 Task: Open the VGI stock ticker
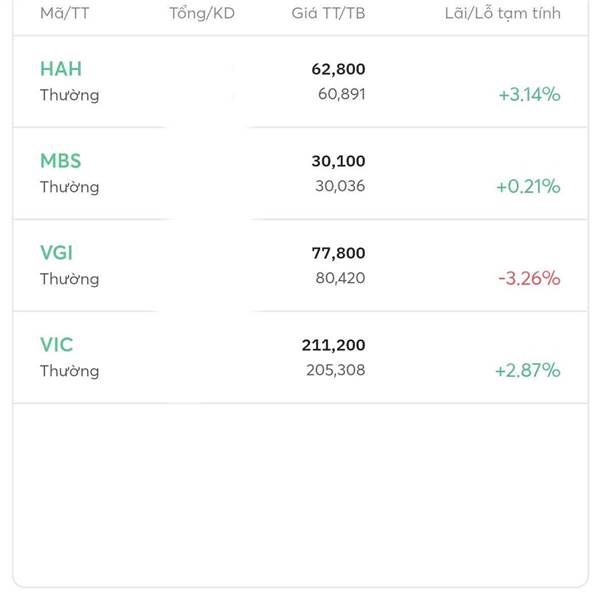(x=57, y=253)
